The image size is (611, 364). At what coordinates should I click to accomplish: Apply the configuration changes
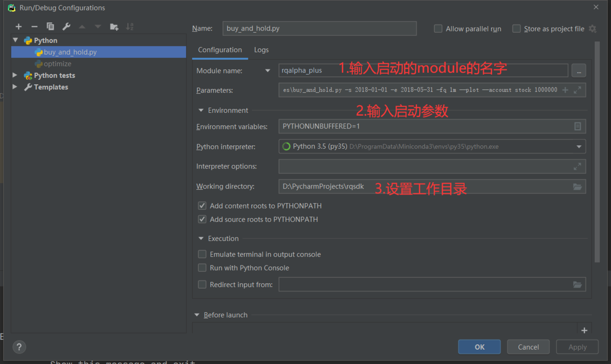tap(577, 346)
